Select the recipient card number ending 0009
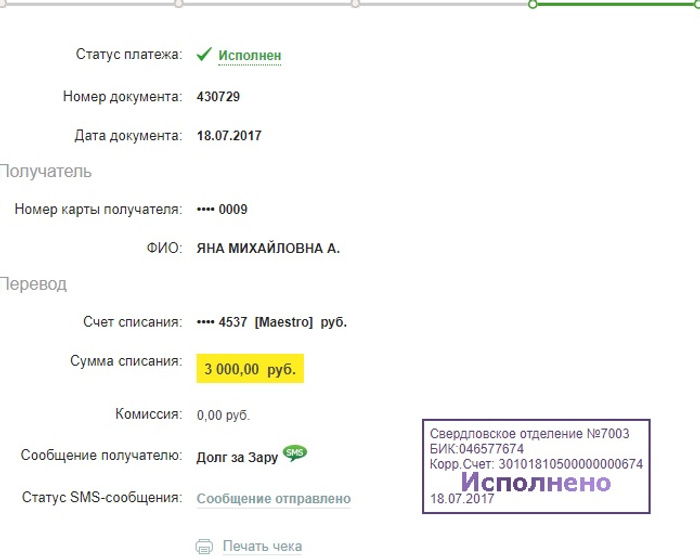 click(x=222, y=209)
